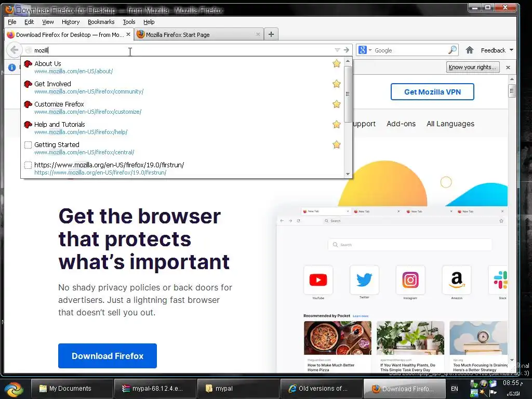Open the History menu
Image resolution: width=532 pixels, height=399 pixels.
coord(71,22)
